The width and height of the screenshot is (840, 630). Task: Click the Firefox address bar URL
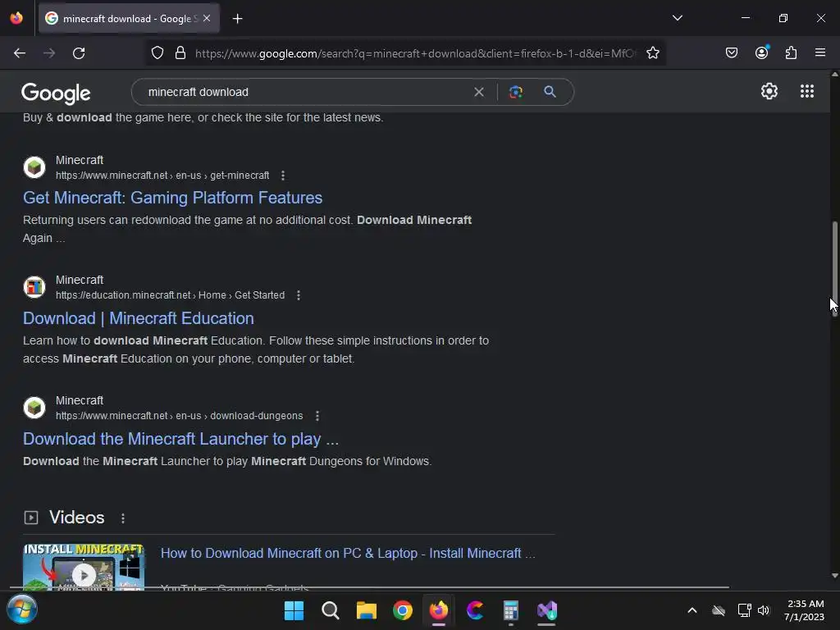415,53
